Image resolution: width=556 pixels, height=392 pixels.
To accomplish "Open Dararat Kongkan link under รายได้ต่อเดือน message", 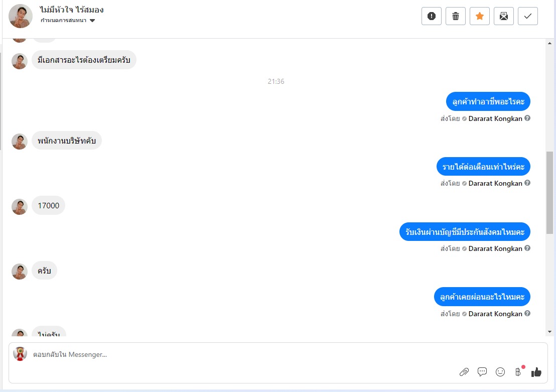I will [495, 183].
